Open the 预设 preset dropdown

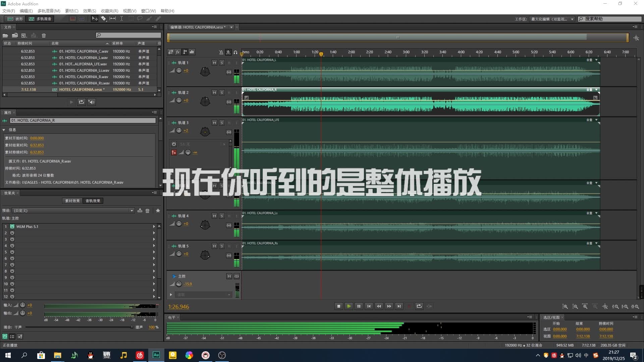click(131, 210)
